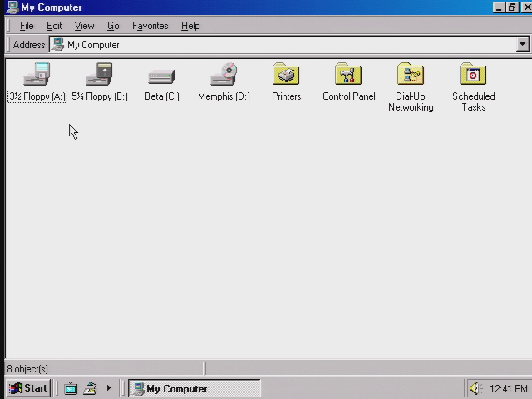Select the Beta (C:) hard drive icon

161,76
